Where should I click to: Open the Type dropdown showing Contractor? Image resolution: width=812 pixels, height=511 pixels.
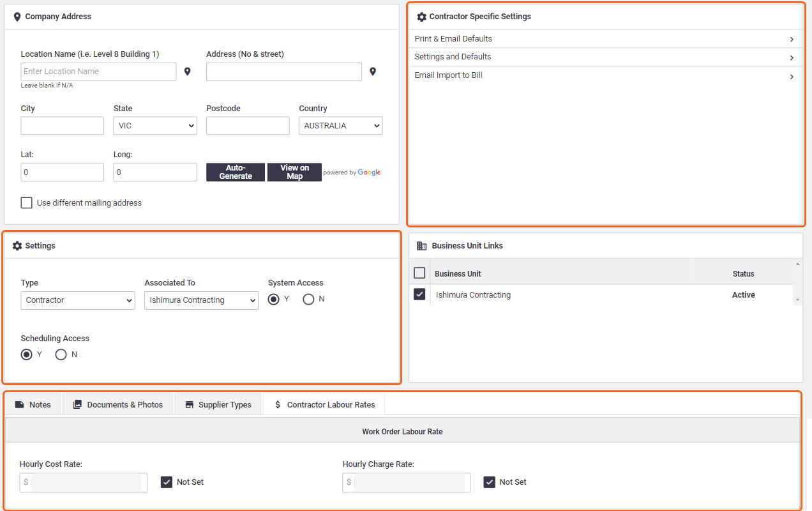78,300
